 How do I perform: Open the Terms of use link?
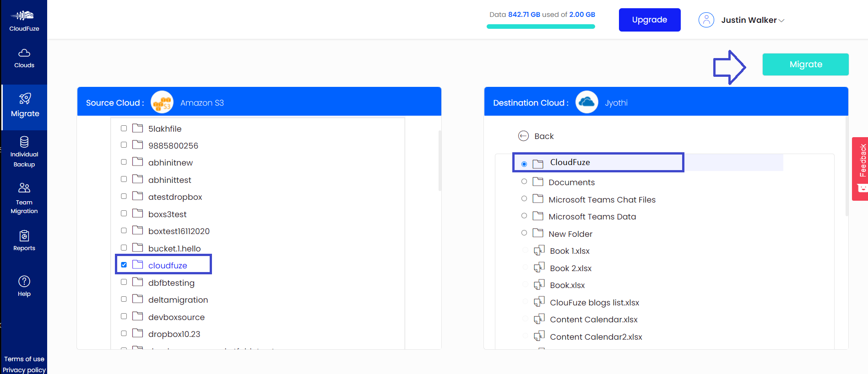24,359
